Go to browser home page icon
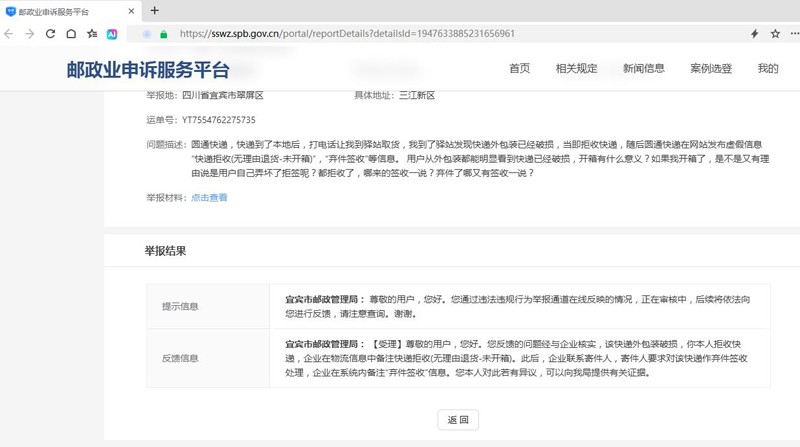Screen dimensions: 800x447 tap(71, 33)
